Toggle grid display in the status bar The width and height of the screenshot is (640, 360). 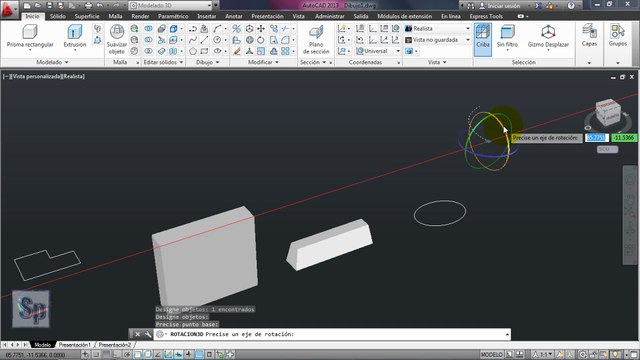coord(106,355)
